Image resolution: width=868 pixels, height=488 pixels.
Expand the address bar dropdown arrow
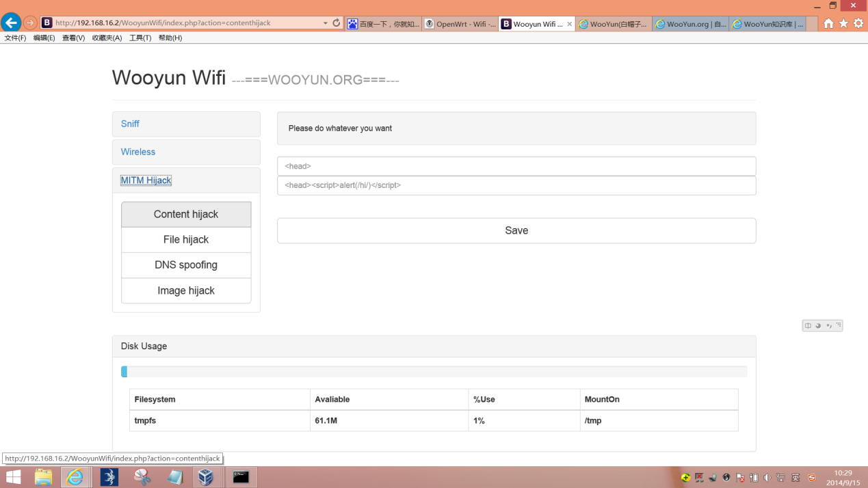coord(325,23)
